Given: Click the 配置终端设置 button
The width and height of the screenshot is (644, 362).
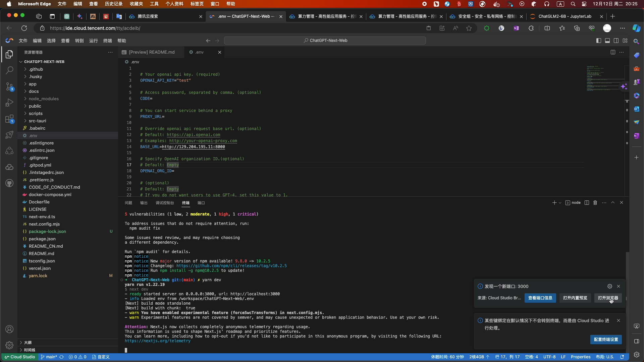Looking at the screenshot, I should pyautogui.click(x=606, y=340).
